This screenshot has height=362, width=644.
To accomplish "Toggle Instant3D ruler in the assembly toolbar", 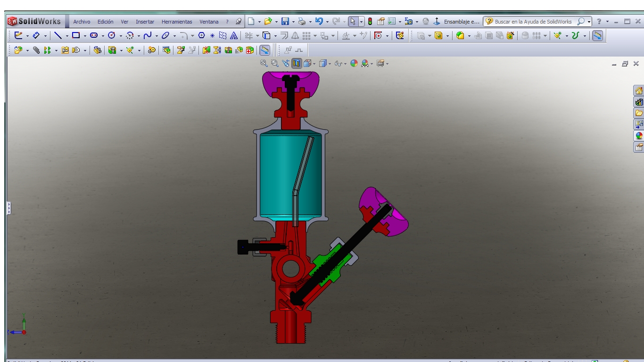I will 264,50.
